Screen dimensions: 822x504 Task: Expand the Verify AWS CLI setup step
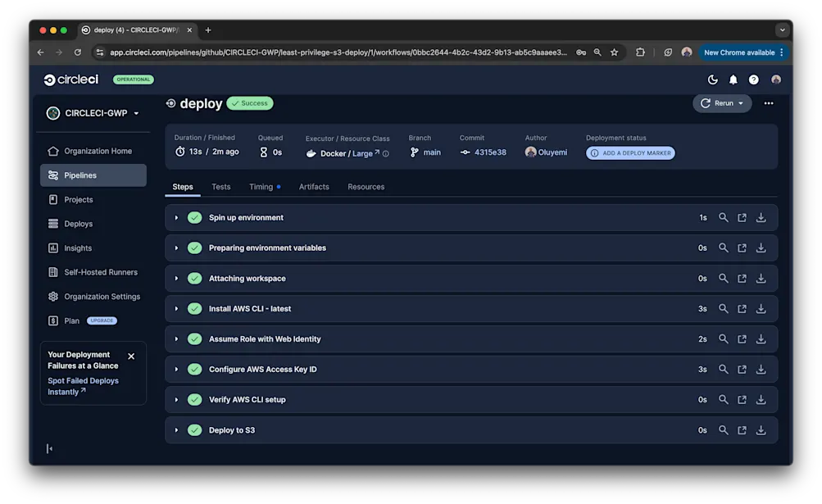click(x=176, y=400)
